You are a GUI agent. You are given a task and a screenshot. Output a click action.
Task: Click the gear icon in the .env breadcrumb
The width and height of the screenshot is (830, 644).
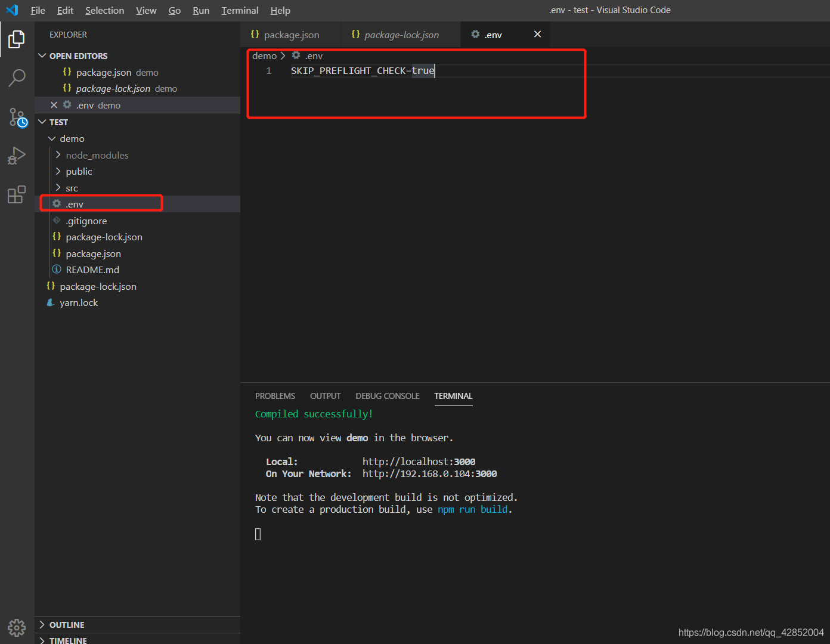pyautogui.click(x=296, y=55)
